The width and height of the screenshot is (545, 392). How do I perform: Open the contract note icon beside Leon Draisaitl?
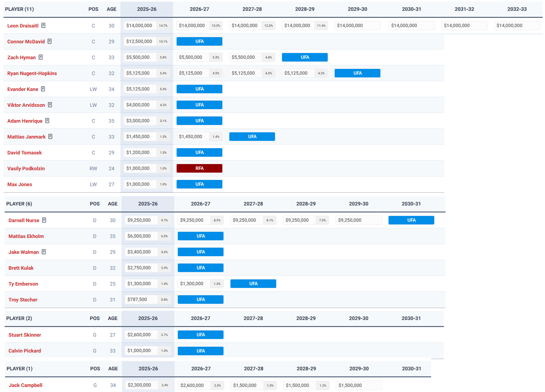click(43, 26)
